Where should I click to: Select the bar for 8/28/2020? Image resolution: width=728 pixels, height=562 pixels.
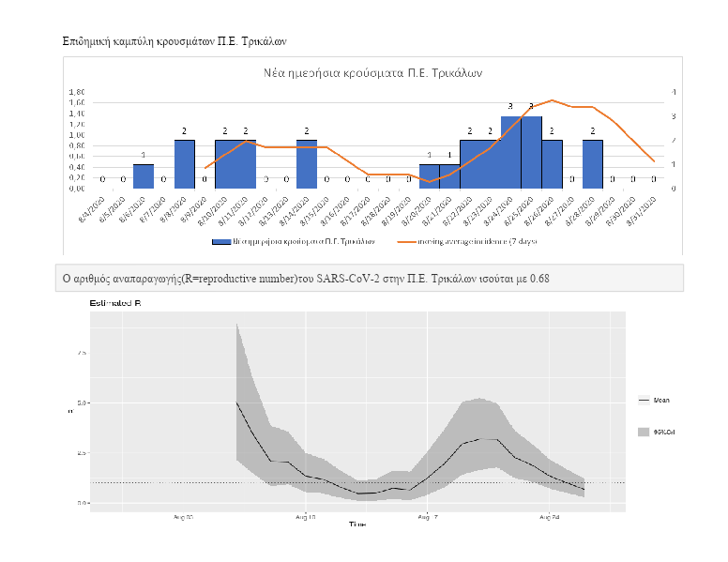tap(592, 164)
